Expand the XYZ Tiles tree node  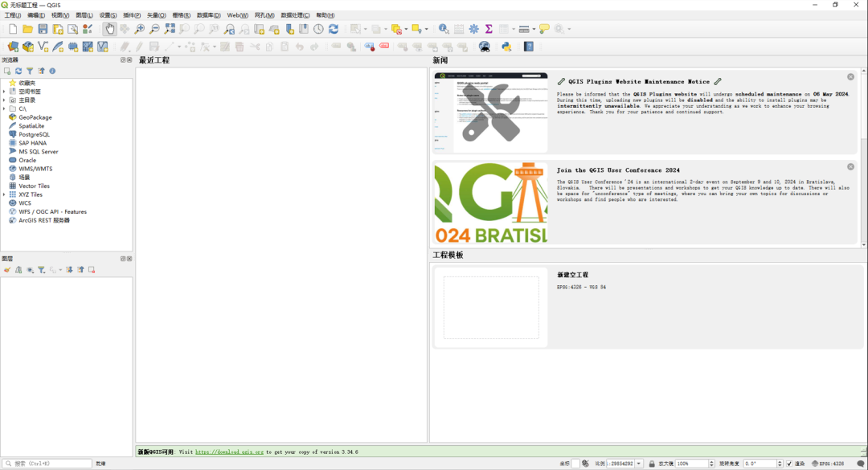pyautogui.click(x=5, y=194)
